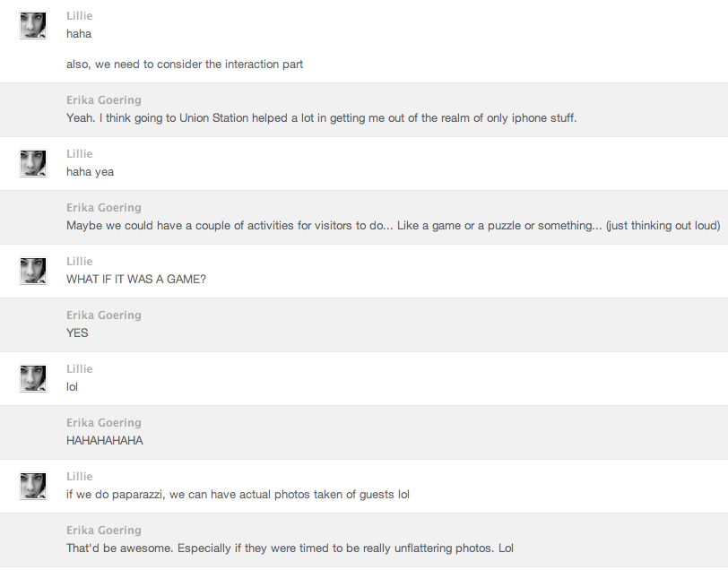Viewport: 728px width, 570px height.
Task: Open Erika Goering's name above the activities for visitors message
Action: pos(103,208)
